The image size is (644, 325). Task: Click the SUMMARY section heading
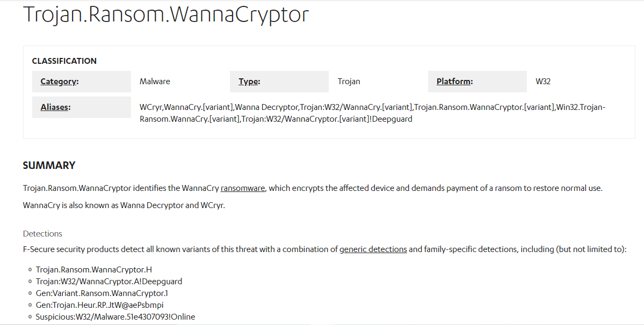pos(49,166)
